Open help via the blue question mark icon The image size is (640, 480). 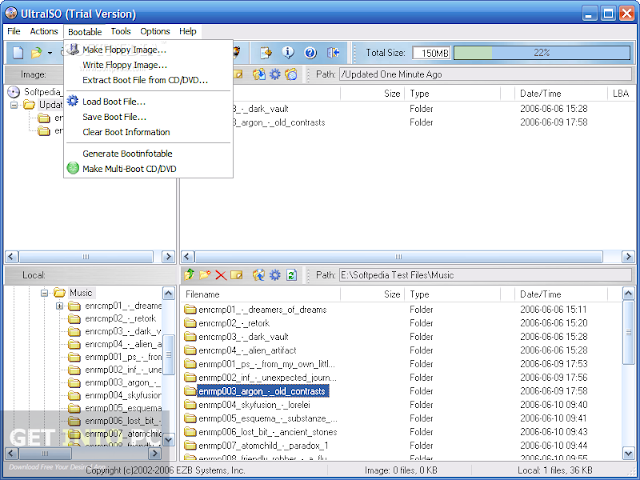310,52
